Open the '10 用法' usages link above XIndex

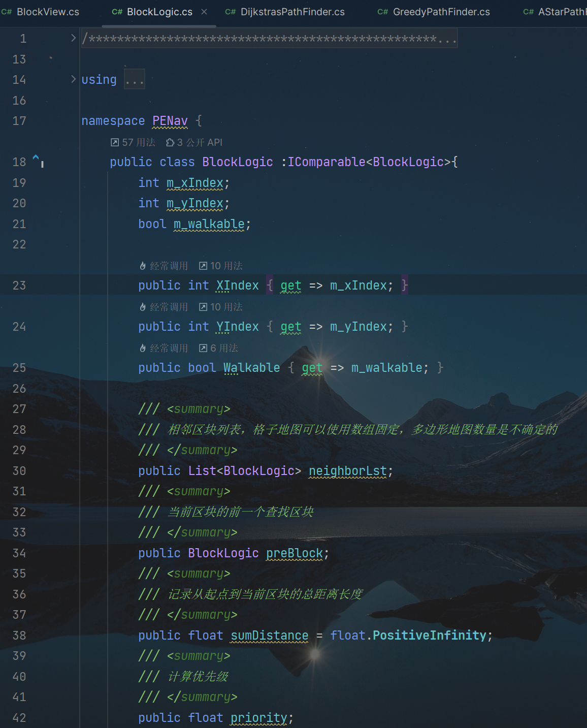[226, 266]
